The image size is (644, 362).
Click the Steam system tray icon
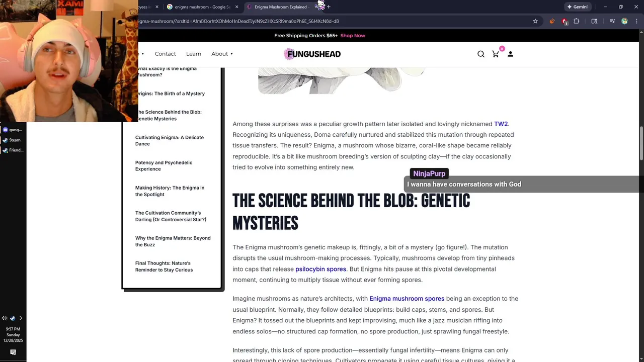13,318
